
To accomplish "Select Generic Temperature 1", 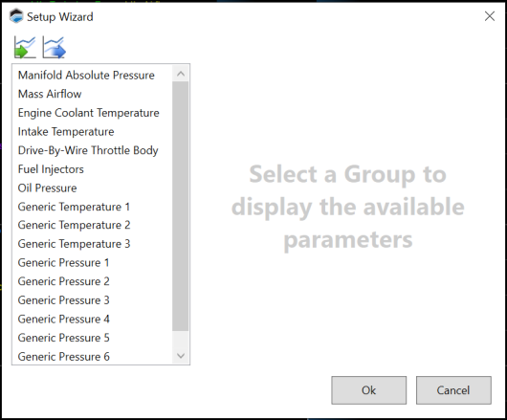I will pos(92,207).
